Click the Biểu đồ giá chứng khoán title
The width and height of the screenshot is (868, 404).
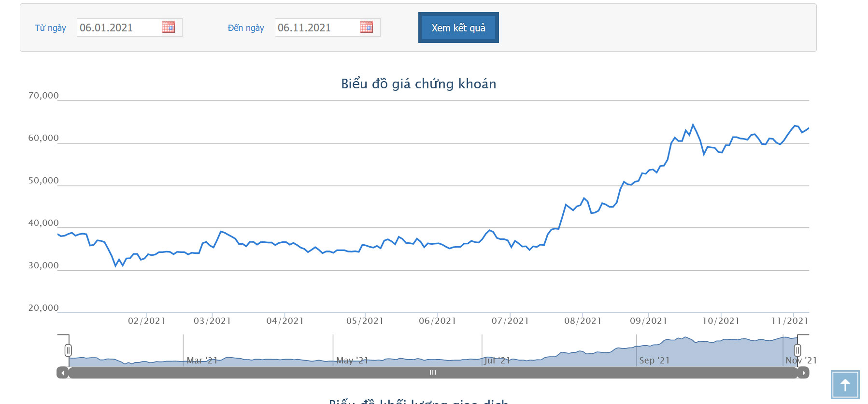tap(418, 84)
